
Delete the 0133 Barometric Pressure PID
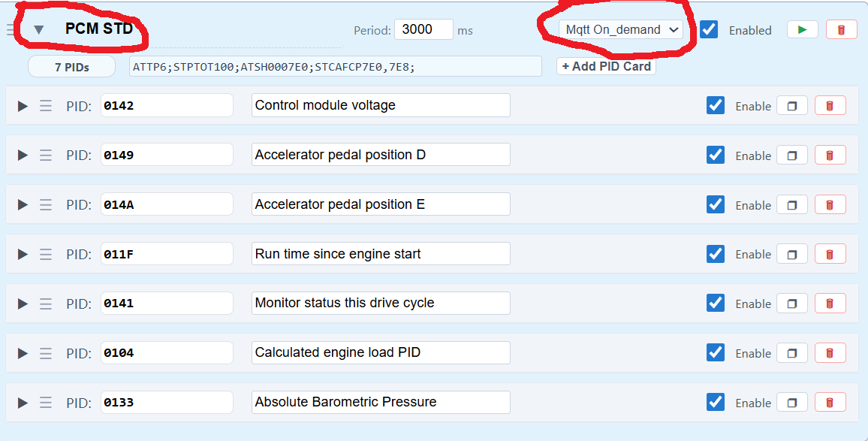tap(830, 402)
